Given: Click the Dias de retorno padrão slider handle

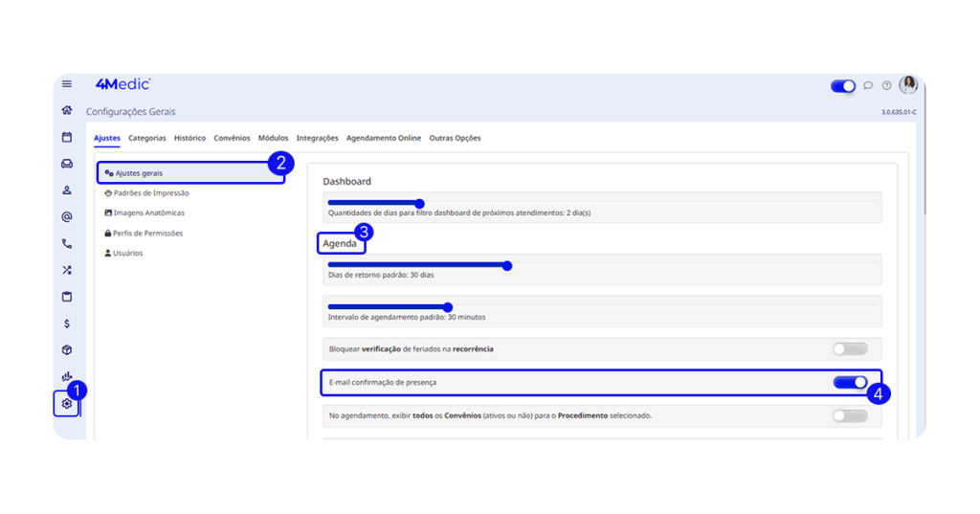Looking at the screenshot, I should point(507,266).
